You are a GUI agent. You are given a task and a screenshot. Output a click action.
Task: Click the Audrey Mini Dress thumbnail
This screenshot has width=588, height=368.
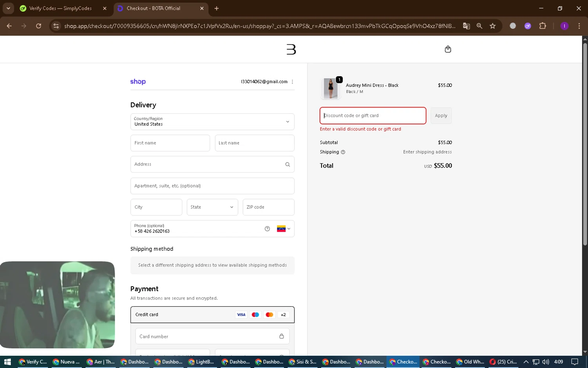coord(330,88)
